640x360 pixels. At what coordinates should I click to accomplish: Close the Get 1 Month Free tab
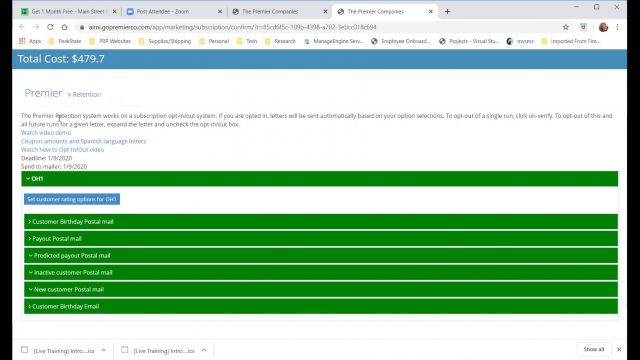click(x=114, y=11)
